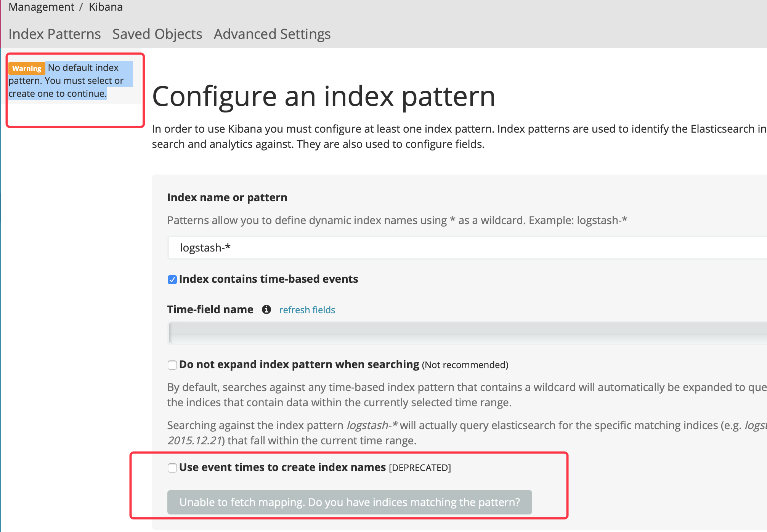The height and width of the screenshot is (532, 767).
Task: Click the Management breadcrumb link
Action: coord(41,7)
